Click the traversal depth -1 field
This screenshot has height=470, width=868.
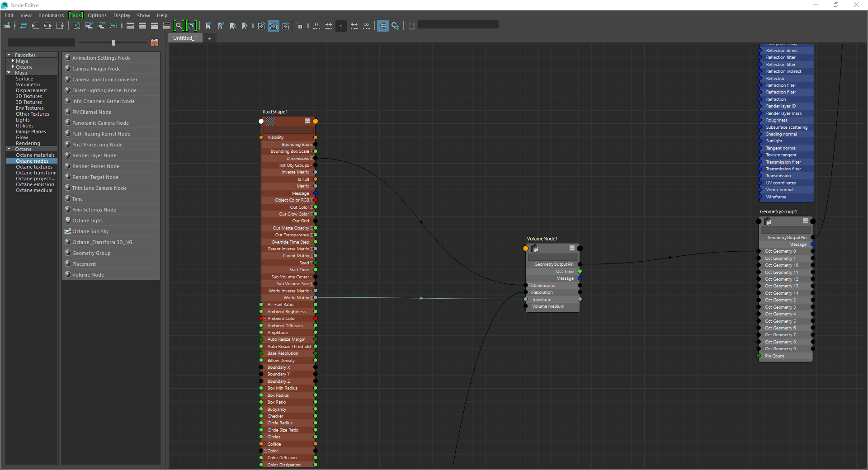pyautogui.click(x=341, y=26)
